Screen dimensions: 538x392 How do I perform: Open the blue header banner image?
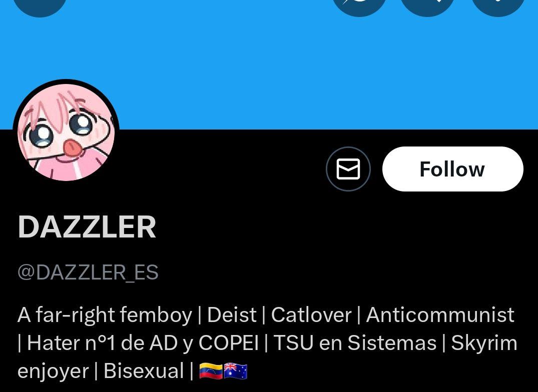click(269, 65)
